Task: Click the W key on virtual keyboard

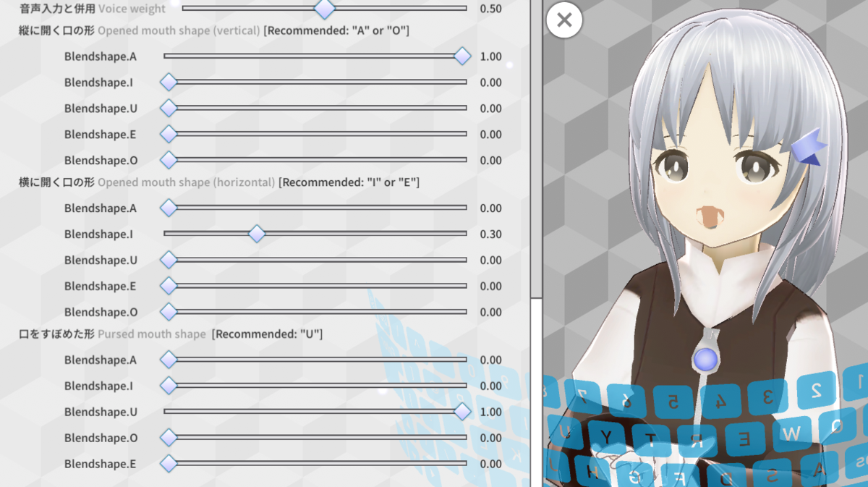Action: (791, 433)
